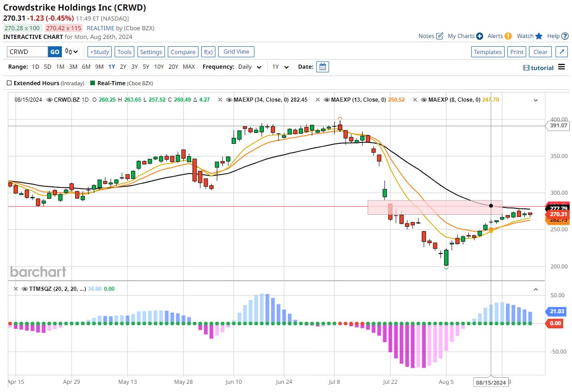
Task: Click the Compare button
Action: (x=183, y=52)
